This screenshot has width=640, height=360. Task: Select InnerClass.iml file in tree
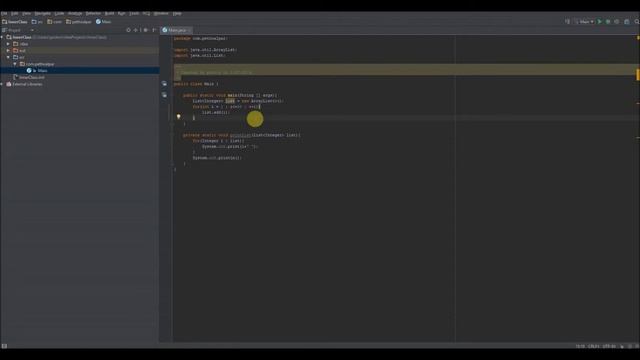click(x=29, y=78)
